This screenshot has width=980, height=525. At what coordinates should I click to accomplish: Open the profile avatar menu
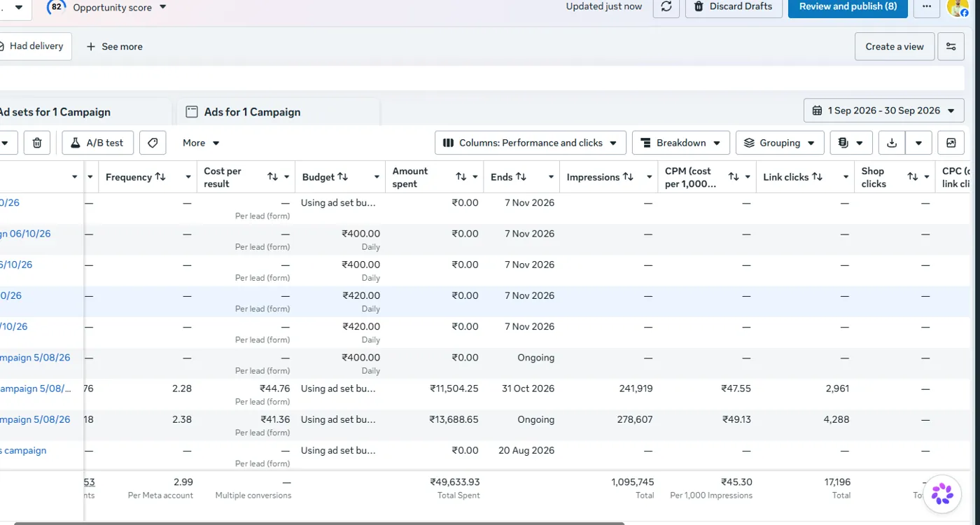(x=958, y=8)
